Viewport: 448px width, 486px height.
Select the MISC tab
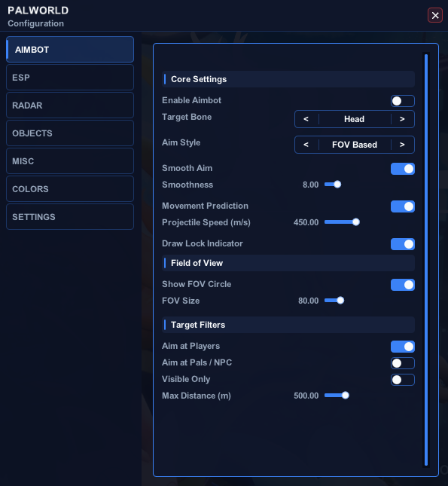pos(70,161)
